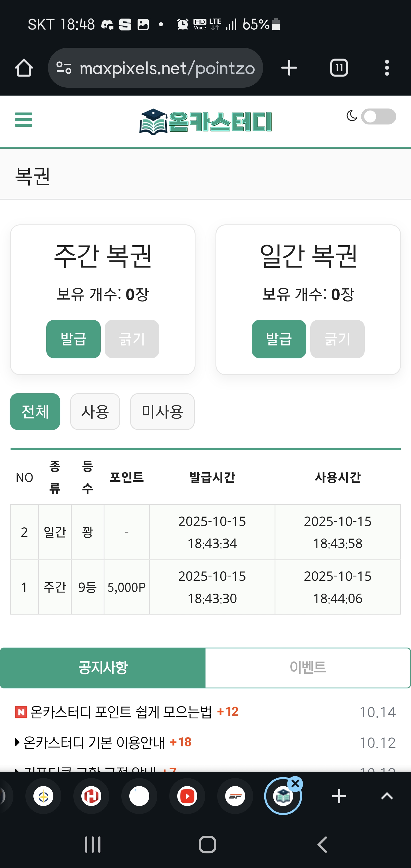The image size is (411, 868).
Task: Tap the site settings icon in address bar
Action: point(64,68)
